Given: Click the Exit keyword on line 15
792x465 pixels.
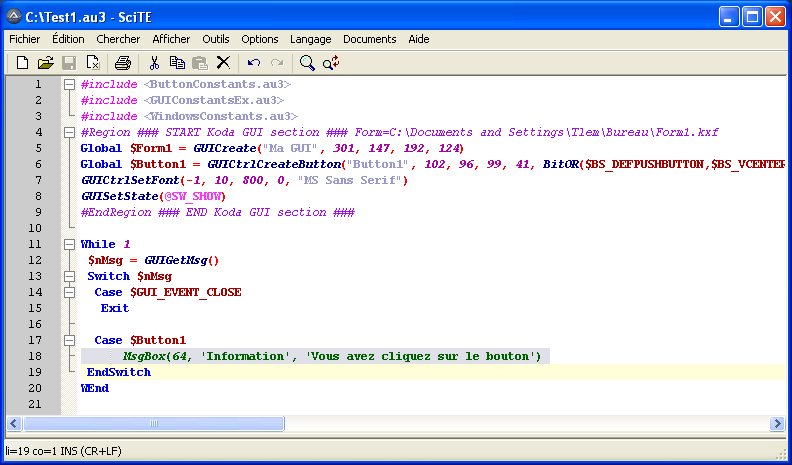Looking at the screenshot, I should click(115, 308).
